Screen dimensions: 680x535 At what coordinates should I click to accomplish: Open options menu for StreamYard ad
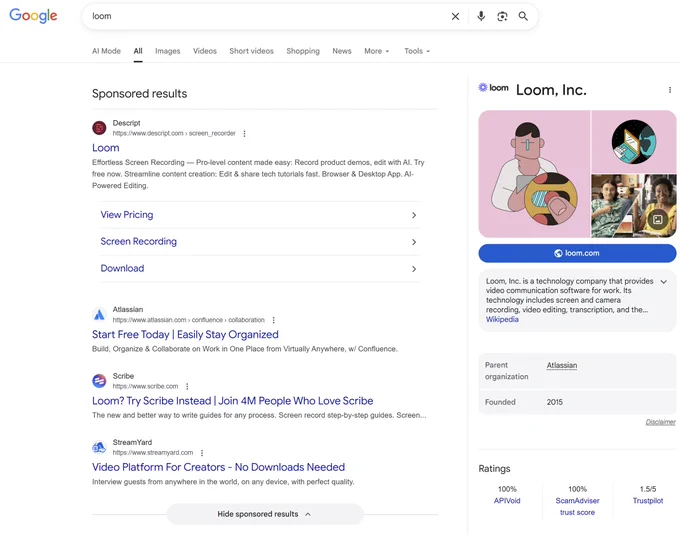[x=202, y=453]
